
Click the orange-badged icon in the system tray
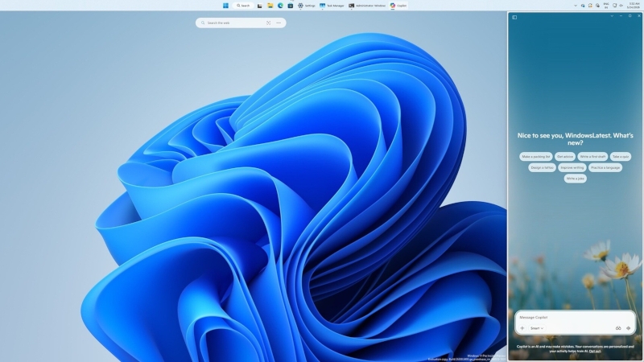coord(590,6)
